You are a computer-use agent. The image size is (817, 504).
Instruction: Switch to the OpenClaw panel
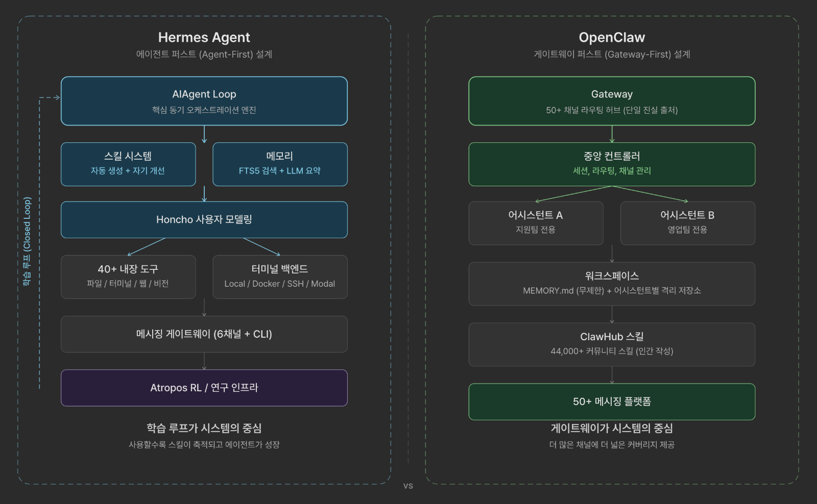(612, 37)
